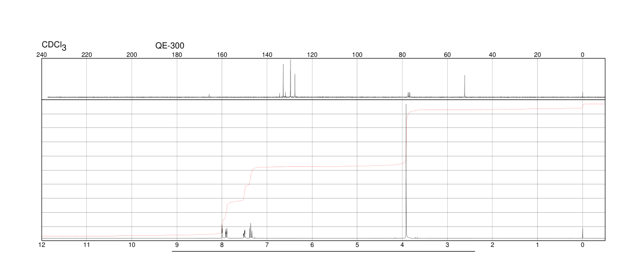Click the 60 ppm carbon axis label
The width and height of the screenshot is (644, 278).
pos(447,55)
